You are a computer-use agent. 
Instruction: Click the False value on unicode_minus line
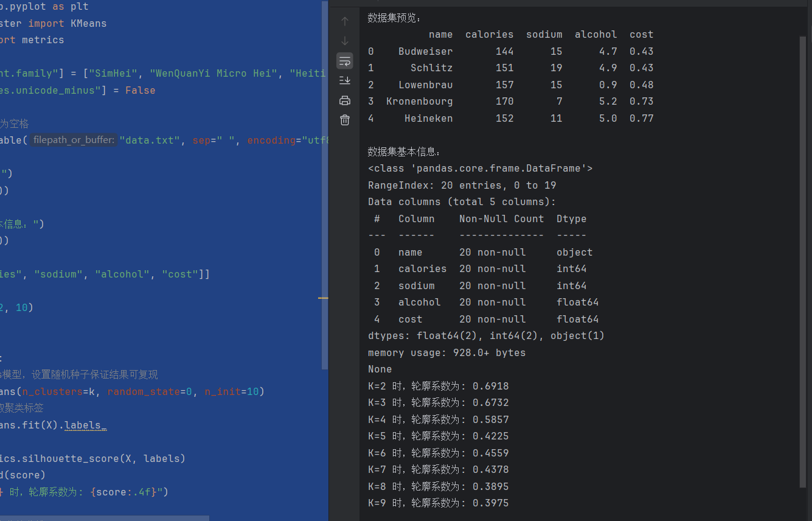pos(141,90)
